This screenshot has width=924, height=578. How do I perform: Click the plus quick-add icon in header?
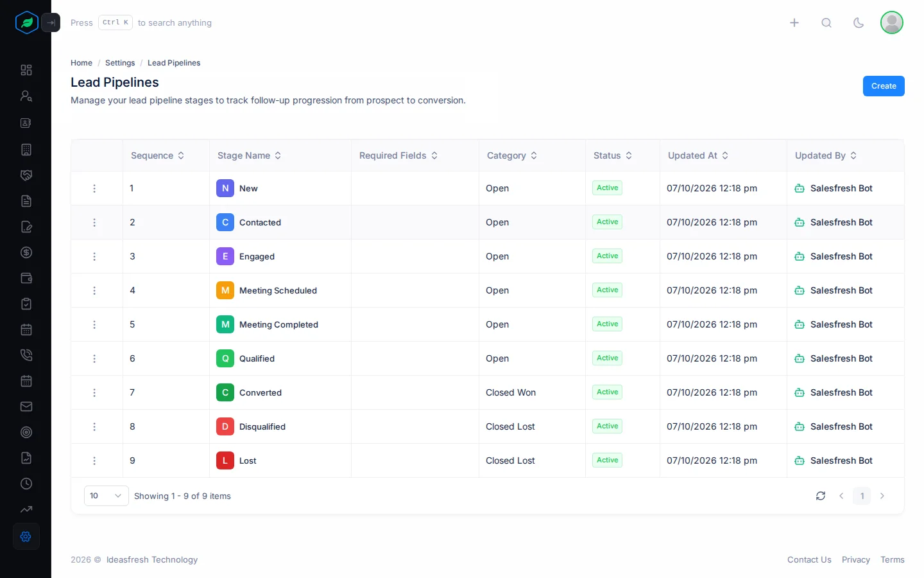click(x=794, y=22)
